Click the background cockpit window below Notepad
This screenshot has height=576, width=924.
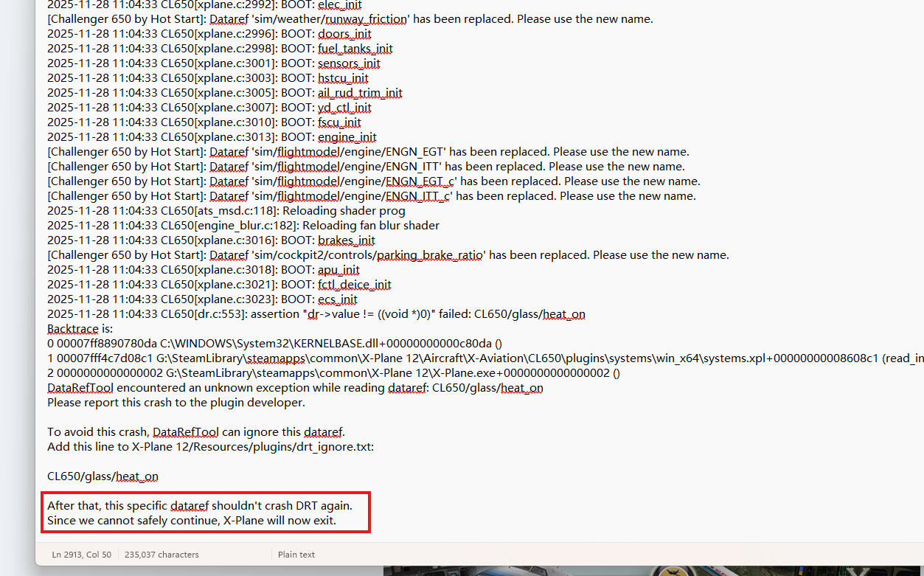point(653,571)
